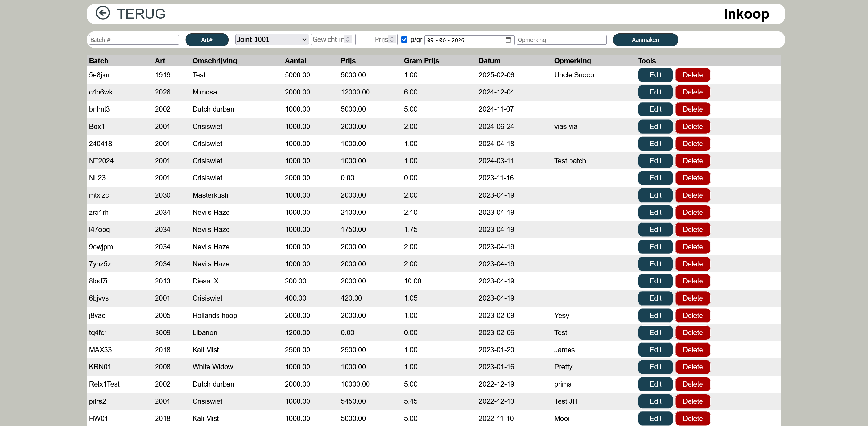Edit Diesel X batch 8lod7i
The height and width of the screenshot is (426, 868).
pos(655,281)
